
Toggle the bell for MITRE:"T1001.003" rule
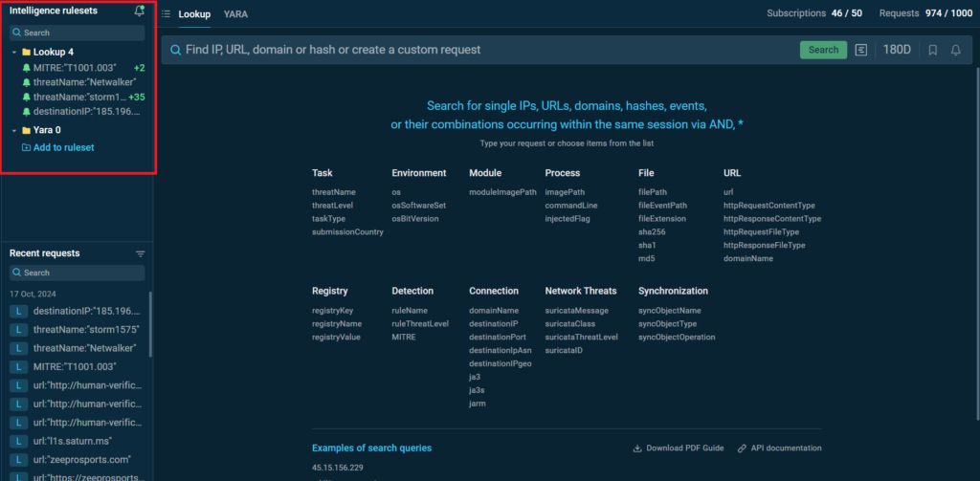pyautogui.click(x=26, y=68)
